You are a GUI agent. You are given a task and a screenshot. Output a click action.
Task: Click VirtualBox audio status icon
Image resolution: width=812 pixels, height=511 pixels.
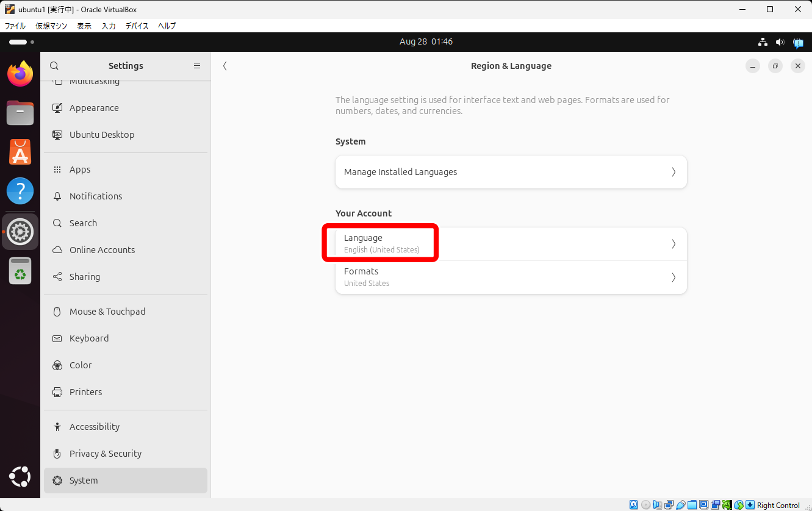[657, 505]
